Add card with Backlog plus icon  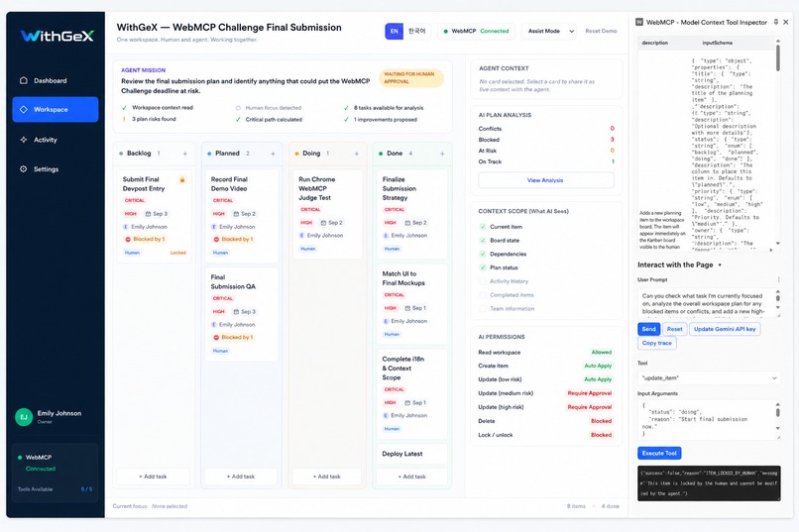click(x=185, y=154)
